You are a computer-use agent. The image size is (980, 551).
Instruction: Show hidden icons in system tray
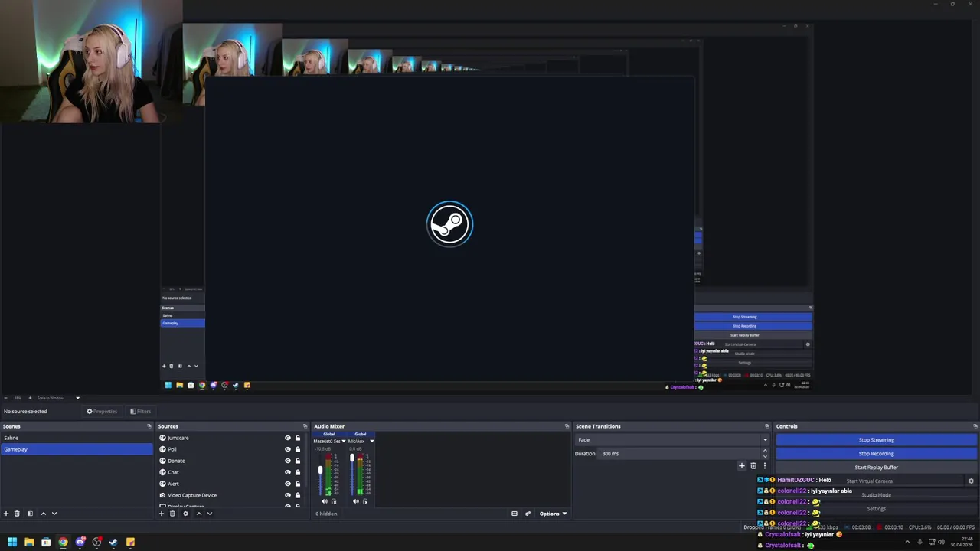coord(909,542)
